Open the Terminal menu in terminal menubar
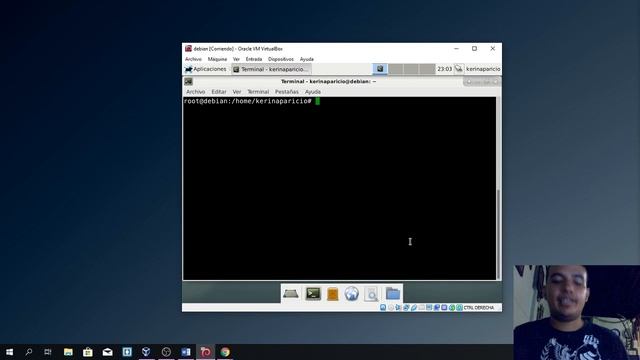This screenshot has height=360, width=640. pyautogui.click(x=258, y=92)
